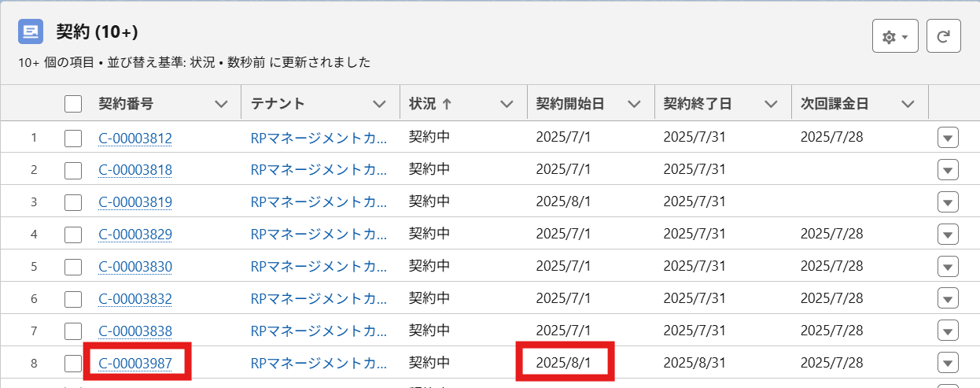Show row actions for contract C-00003830

pyautogui.click(x=948, y=267)
